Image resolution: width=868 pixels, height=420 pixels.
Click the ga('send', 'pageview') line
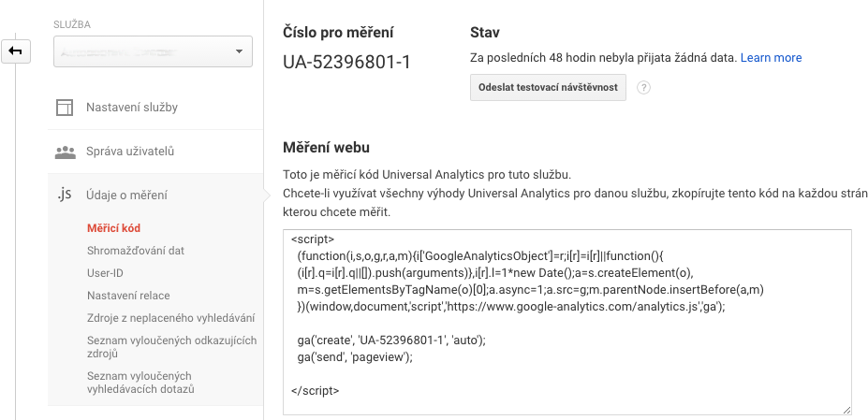[355, 357]
